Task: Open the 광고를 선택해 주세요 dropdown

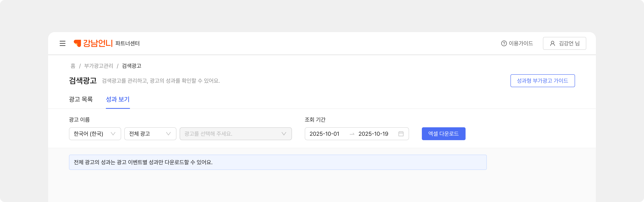Action: click(x=236, y=134)
